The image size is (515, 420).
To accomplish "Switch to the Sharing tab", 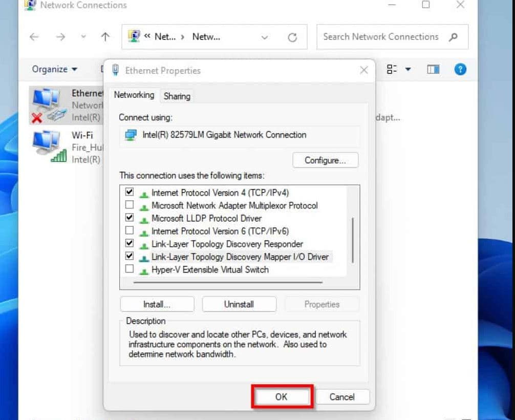I will coord(177,96).
